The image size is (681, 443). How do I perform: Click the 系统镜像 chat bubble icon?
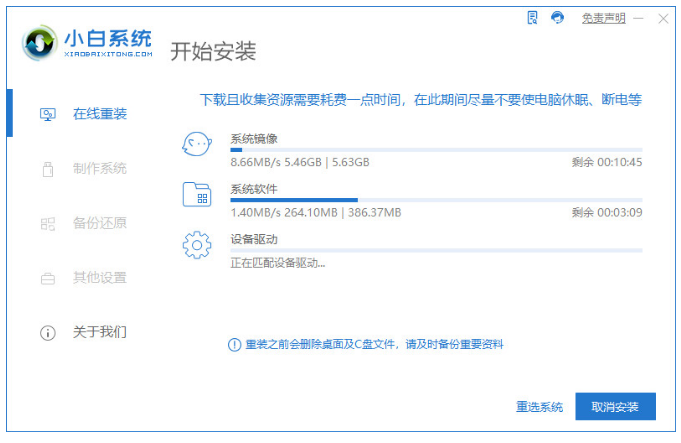197,144
